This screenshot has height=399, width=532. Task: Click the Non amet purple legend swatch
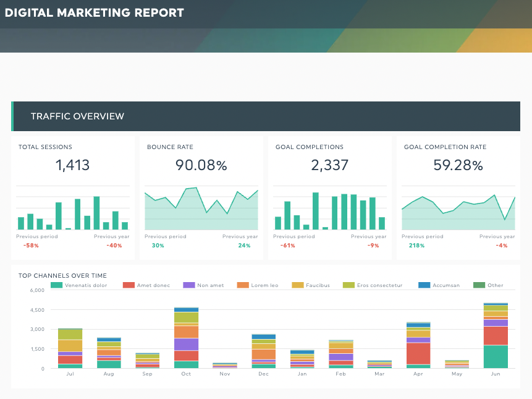[x=189, y=285]
